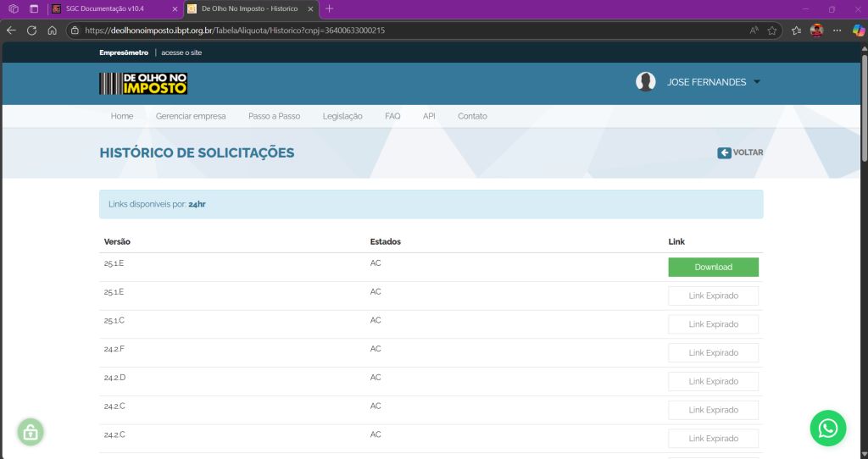
Task: Open WhatsApp chat floating button
Action: (828, 428)
